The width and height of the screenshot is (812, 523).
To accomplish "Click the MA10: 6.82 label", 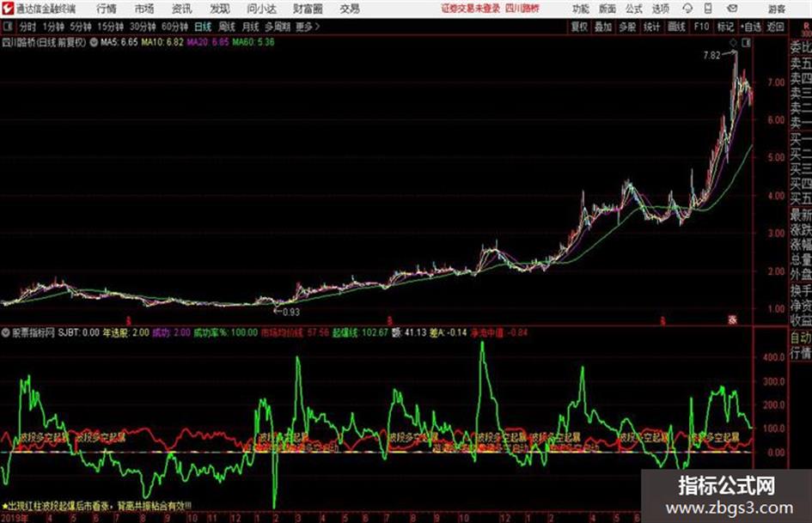I will 162,42.
